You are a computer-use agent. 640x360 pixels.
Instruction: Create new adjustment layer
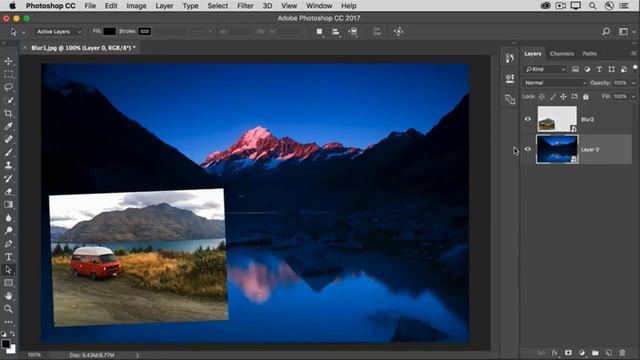tap(582, 353)
